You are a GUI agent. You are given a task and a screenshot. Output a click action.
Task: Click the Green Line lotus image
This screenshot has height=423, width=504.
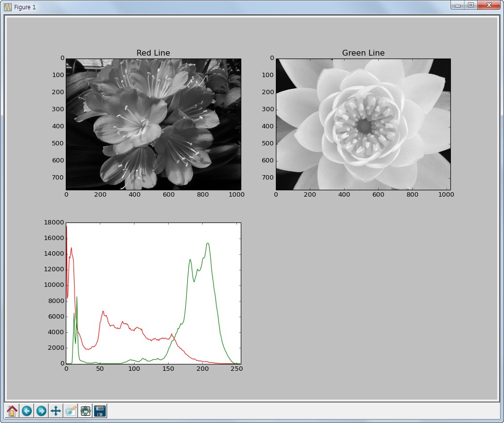tap(363, 124)
